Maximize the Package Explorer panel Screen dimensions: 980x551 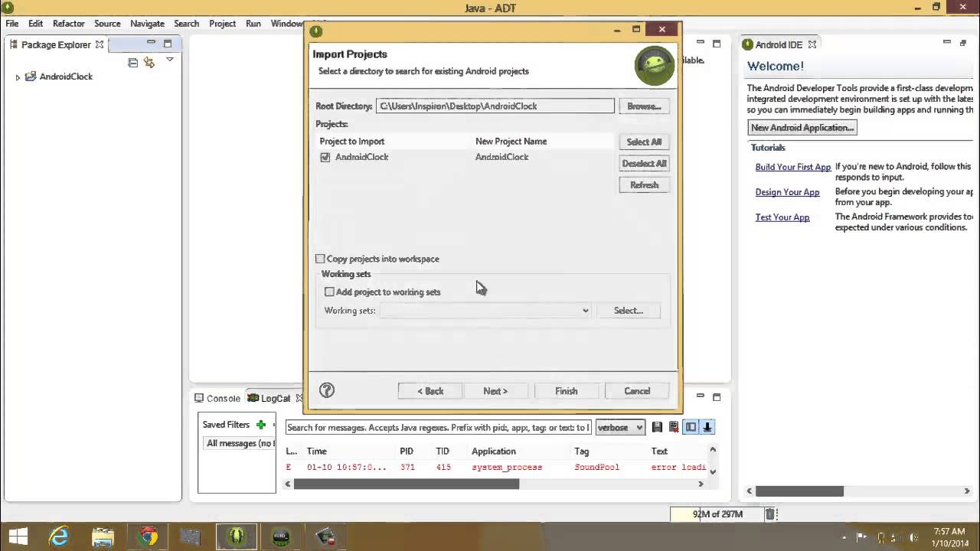point(168,44)
